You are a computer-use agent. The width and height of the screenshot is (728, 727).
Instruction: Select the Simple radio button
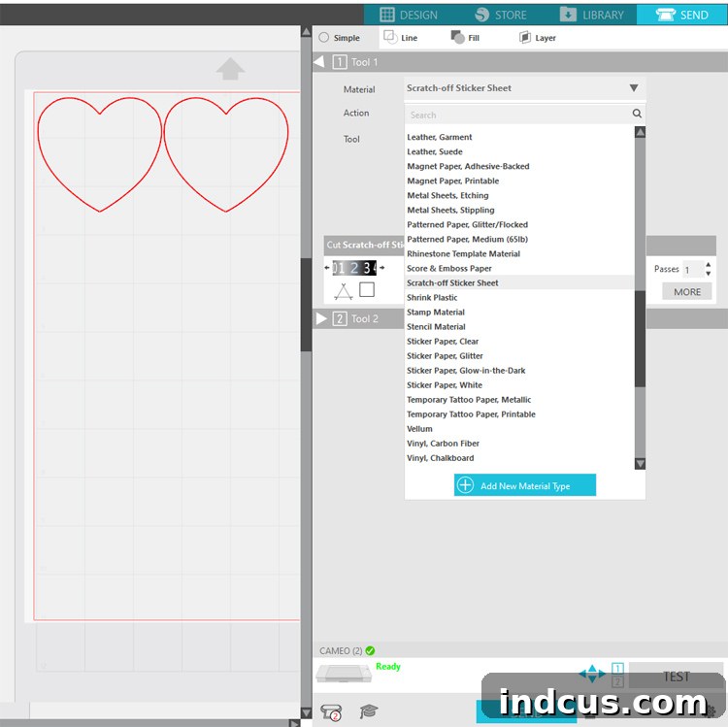(323, 38)
